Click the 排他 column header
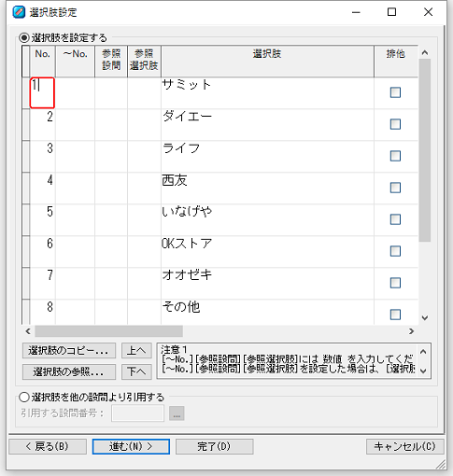Screen dimensions: 453x476 click(396, 62)
